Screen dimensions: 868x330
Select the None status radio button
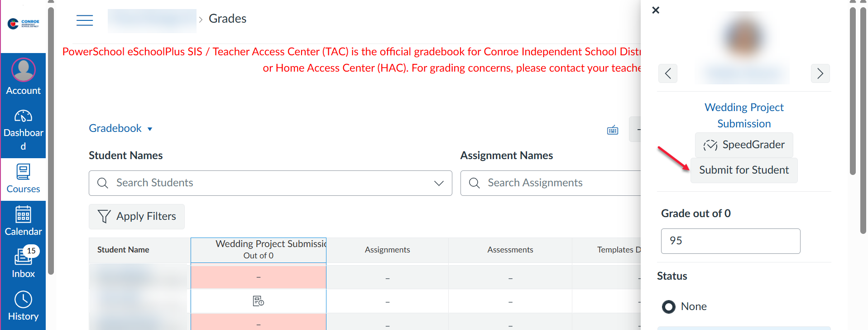coord(668,307)
